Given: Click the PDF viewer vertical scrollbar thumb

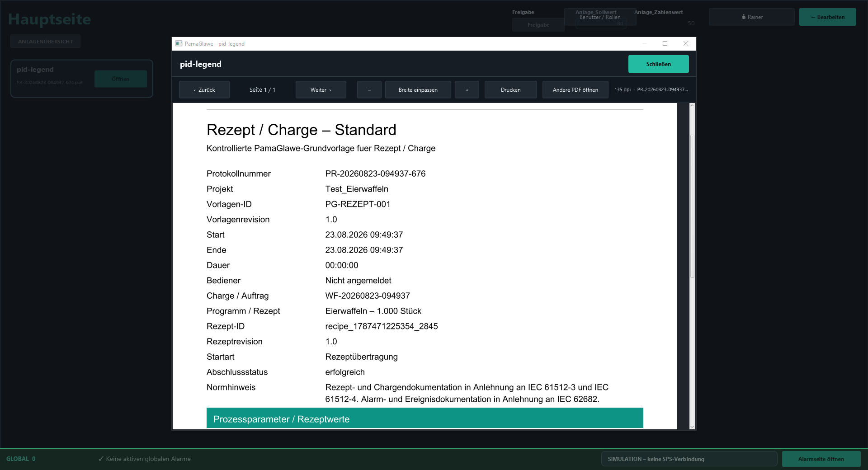Looking at the screenshot, I should [692, 206].
